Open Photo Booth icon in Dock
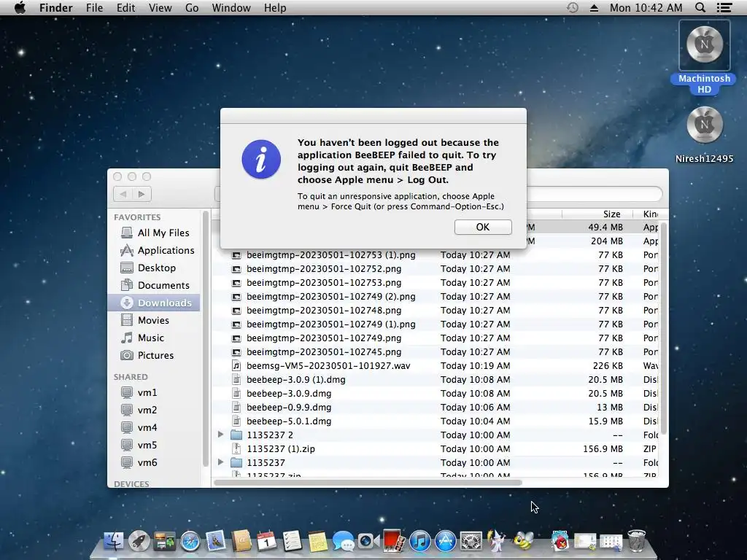Screen dimensions: 747x560 394,541
